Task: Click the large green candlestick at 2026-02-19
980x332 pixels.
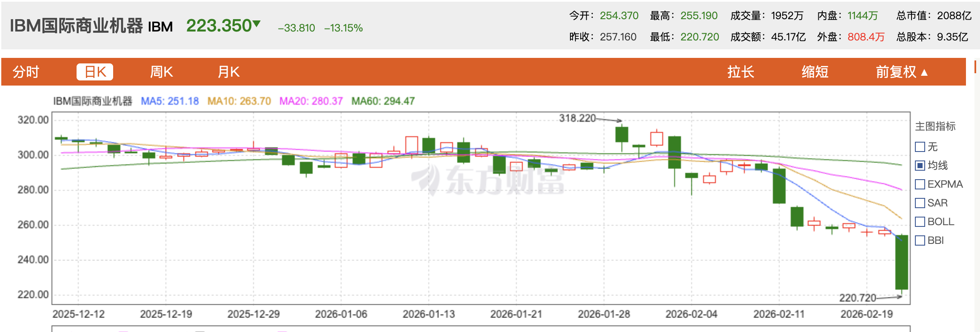Action: (901, 262)
